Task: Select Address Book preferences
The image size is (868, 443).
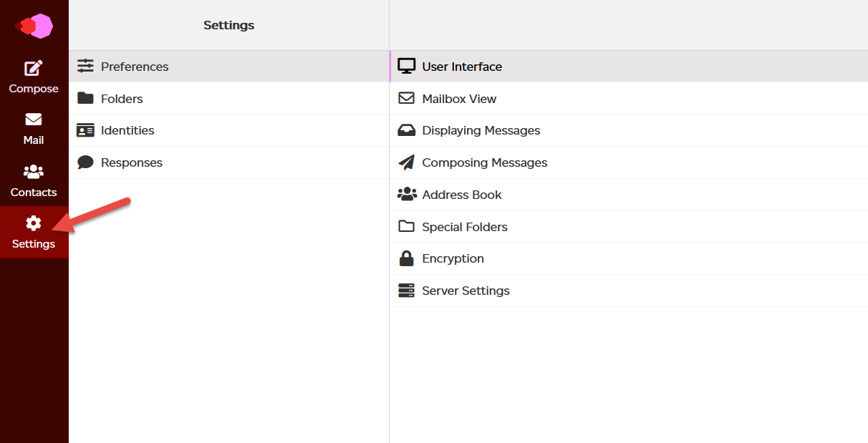Action: (x=461, y=194)
